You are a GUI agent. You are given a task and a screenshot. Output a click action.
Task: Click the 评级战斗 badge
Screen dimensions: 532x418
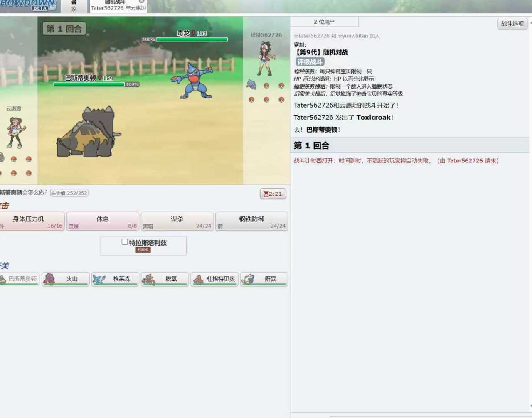pyautogui.click(x=310, y=62)
